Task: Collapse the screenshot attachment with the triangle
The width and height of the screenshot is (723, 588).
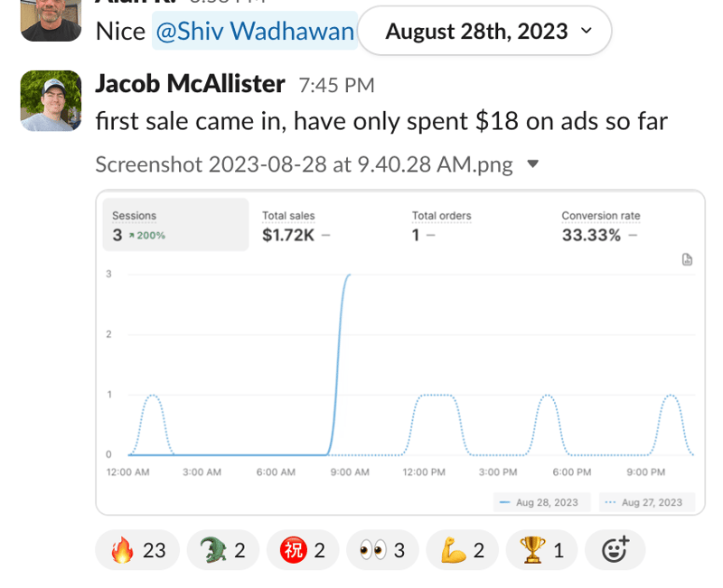Action: click(x=532, y=164)
